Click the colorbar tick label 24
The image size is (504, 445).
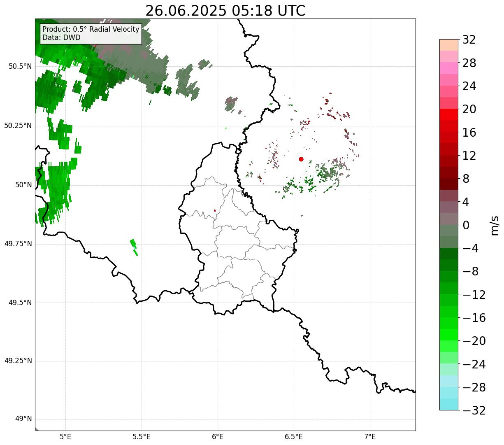pyautogui.click(x=469, y=86)
